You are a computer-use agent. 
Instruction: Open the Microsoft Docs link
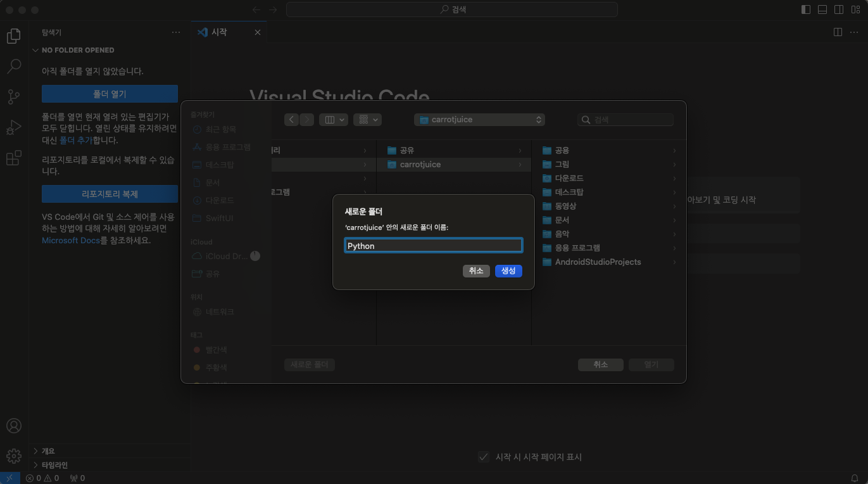71,241
